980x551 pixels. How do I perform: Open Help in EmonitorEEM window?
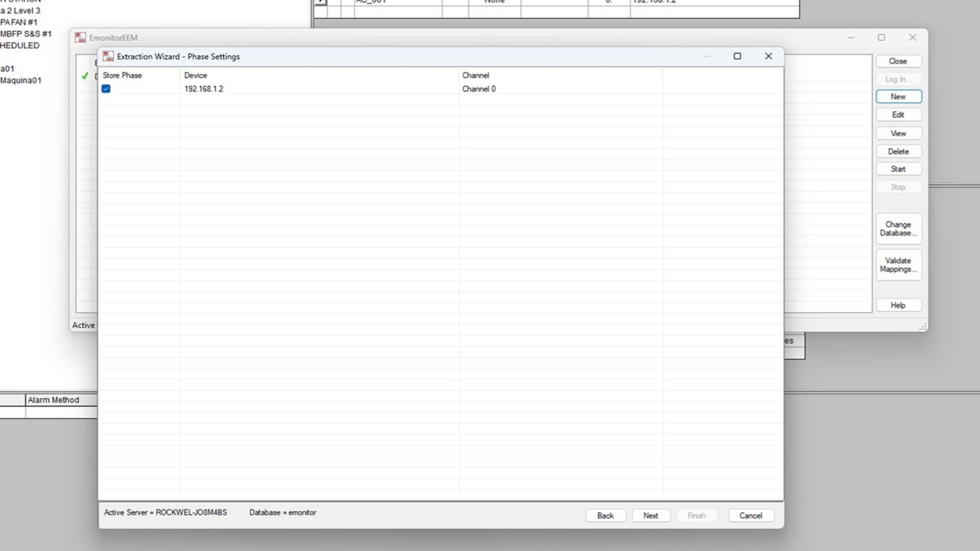898,305
